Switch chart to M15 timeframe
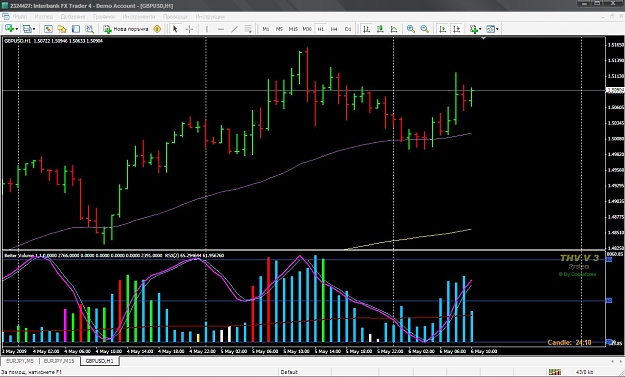Image resolution: width=625 pixels, height=377 pixels. tap(293, 29)
